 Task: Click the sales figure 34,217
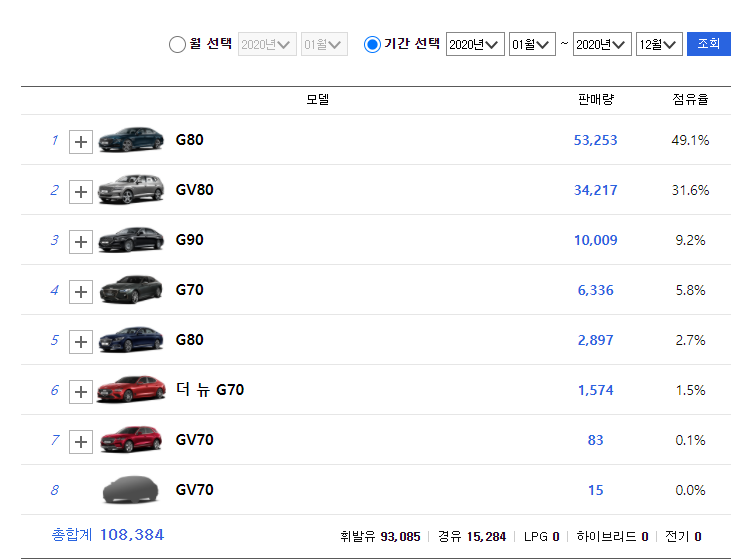pyautogui.click(x=595, y=190)
